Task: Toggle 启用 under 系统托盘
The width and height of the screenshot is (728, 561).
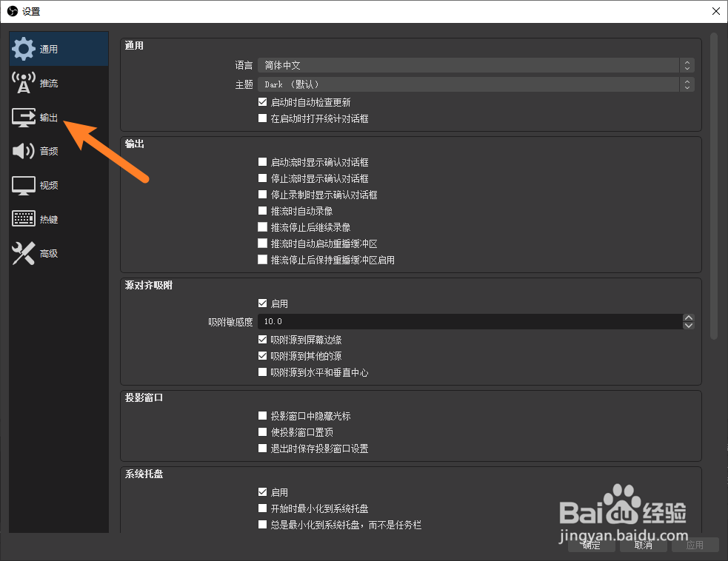Action: pyautogui.click(x=262, y=492)
